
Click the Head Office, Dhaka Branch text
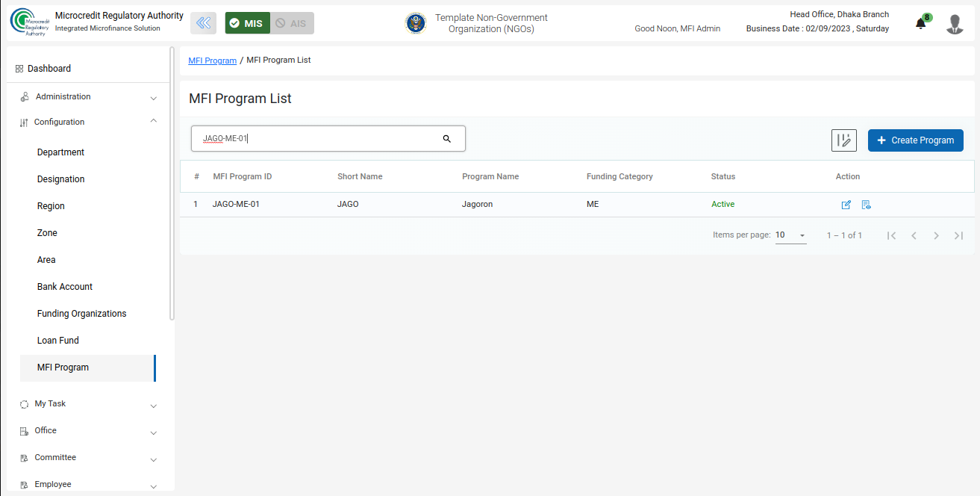[840, 15]
